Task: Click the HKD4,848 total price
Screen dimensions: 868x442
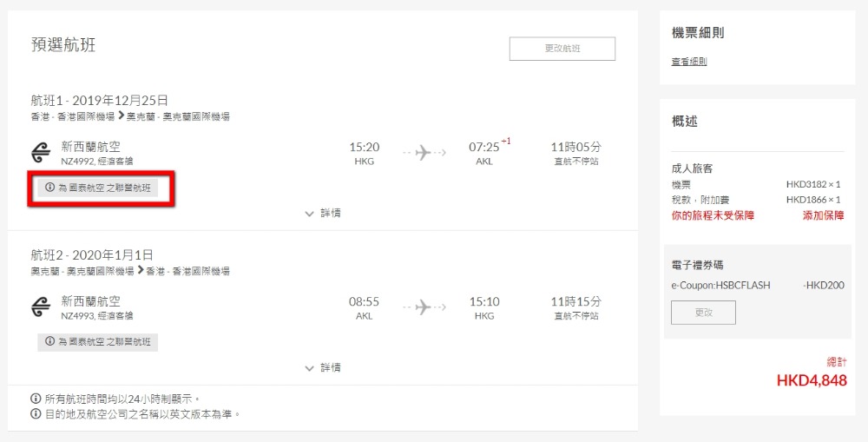Action: (812, 380)
